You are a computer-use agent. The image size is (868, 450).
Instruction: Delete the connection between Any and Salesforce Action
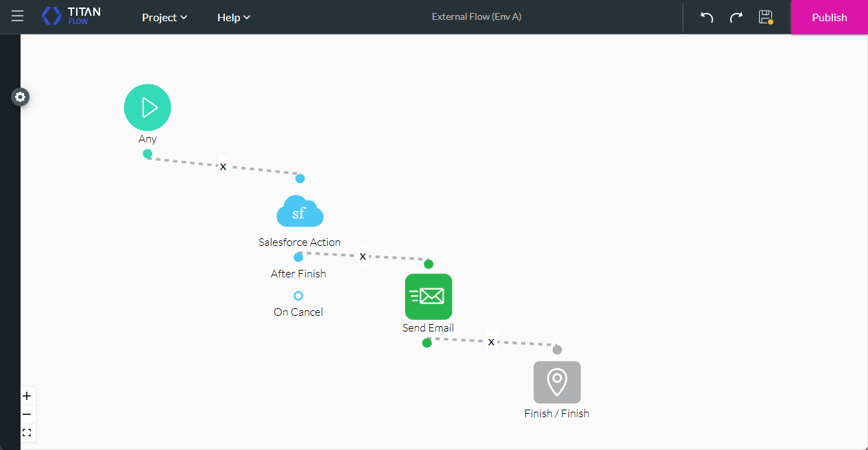(x=223, y=166)
